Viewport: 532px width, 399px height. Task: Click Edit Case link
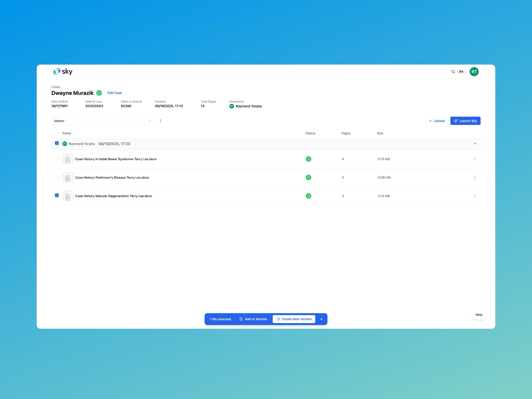click(115, 93)
